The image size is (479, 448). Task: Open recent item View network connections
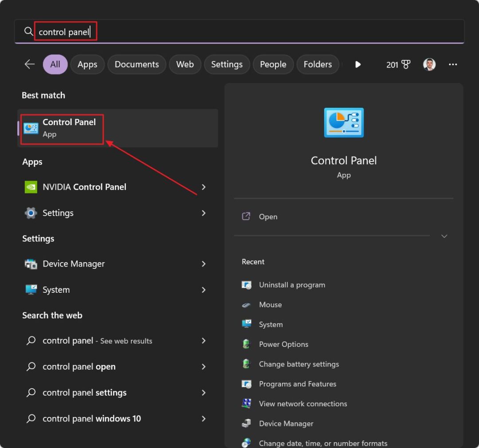[x=303, y=404]
